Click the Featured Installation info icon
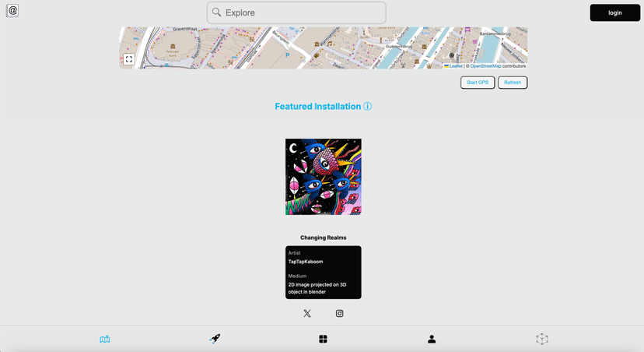 click(368, 107)
